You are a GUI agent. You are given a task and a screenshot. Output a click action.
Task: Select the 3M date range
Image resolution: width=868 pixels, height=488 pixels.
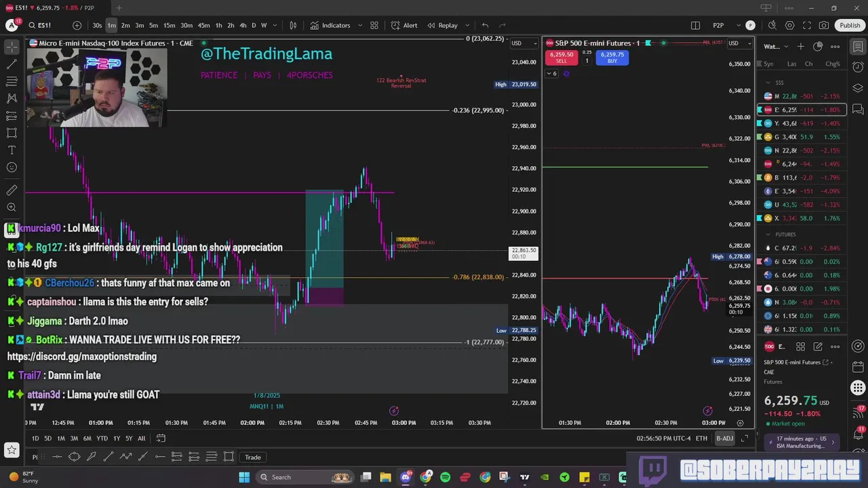pyautogui.click(x=74, y=439)
